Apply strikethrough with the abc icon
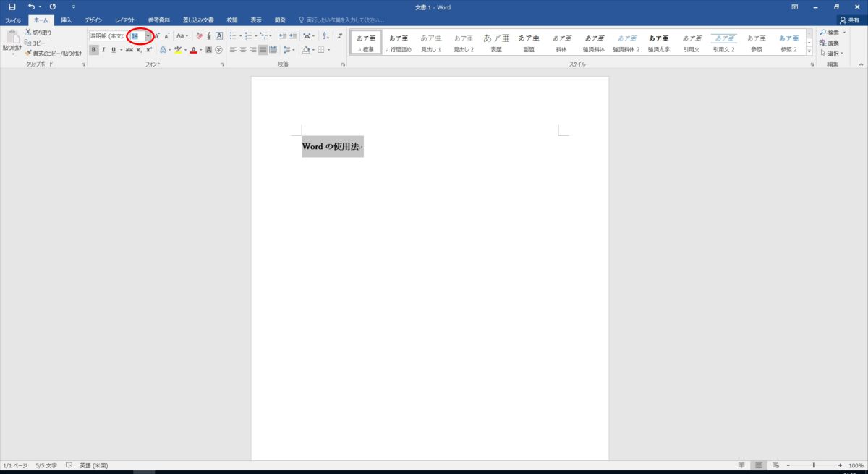The height and width of the screenshot is (474, 868). tap(129, 50)
